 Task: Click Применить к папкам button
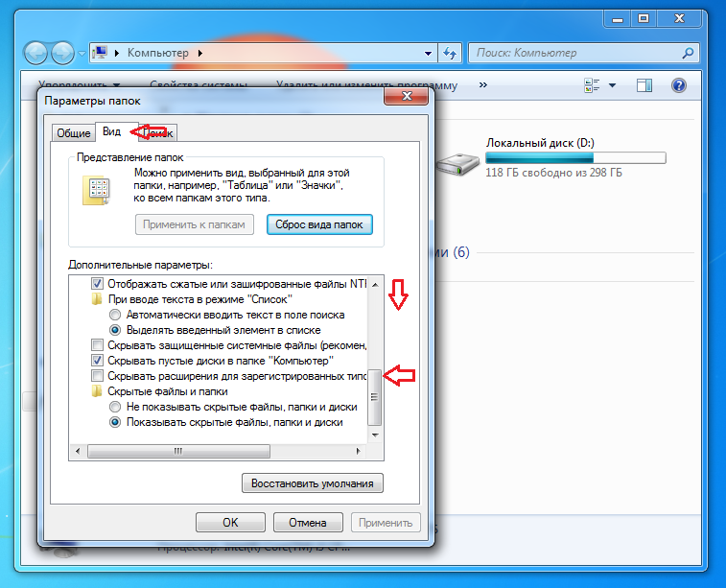(195, 224)
